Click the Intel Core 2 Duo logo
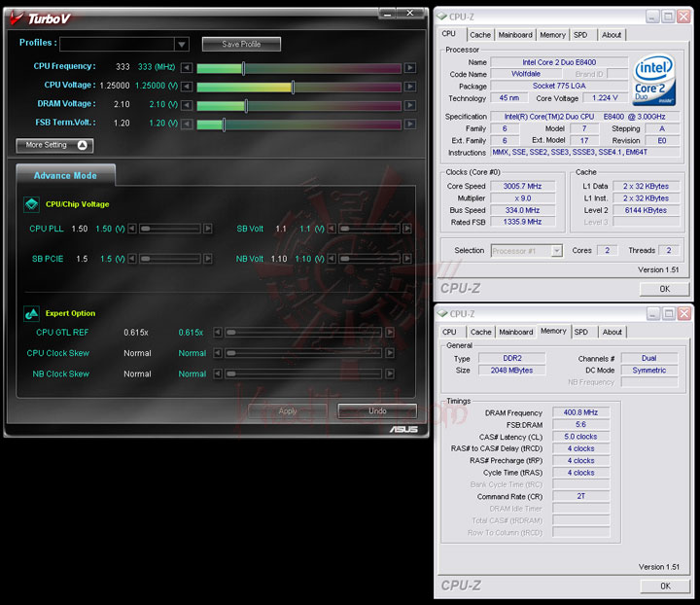 pyautogui.click(x=654, y=80)
